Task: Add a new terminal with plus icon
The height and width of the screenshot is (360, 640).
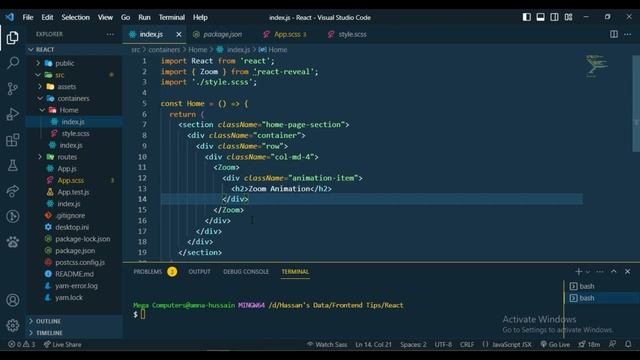Action: (578, 272)
